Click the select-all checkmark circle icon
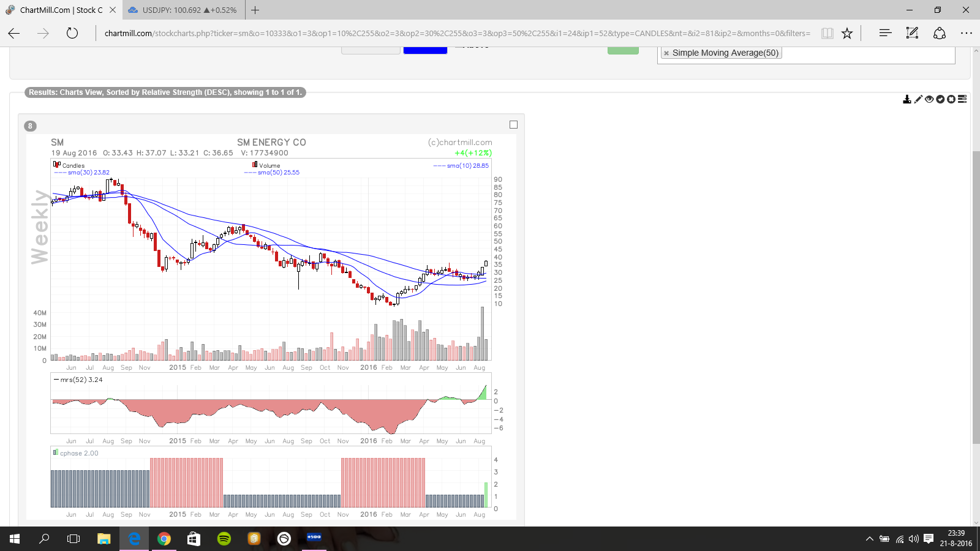This screenshot has width=980, height=551. pos(940,99)
